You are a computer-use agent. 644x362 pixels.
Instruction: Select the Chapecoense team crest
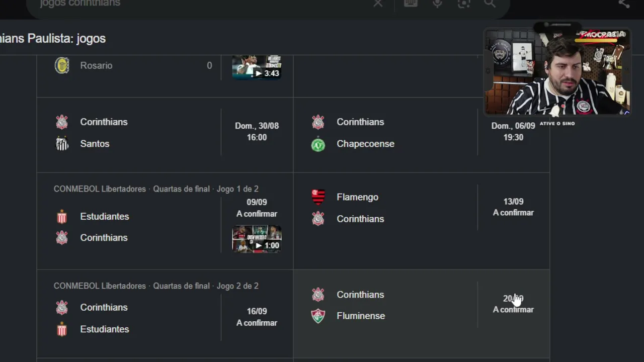coord(318,145)
